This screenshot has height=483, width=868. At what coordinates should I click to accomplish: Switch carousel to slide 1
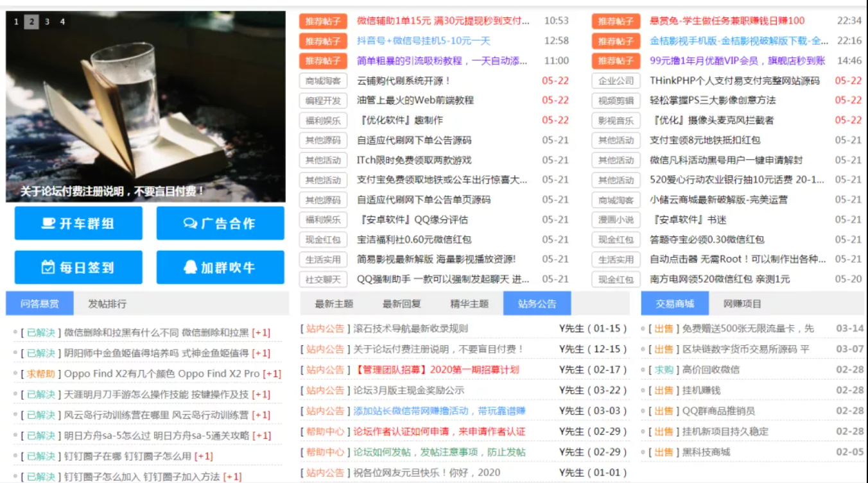coord(16,22)
